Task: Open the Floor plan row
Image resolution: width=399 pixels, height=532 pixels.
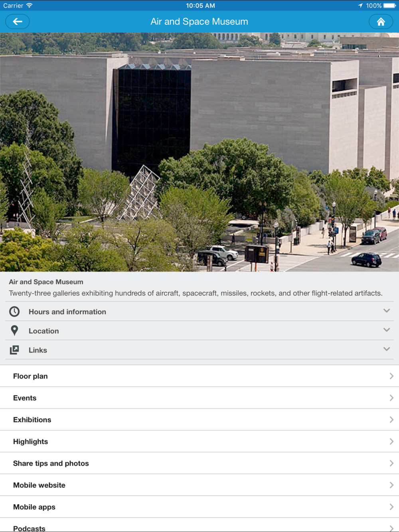Action: tap(199, 376)
